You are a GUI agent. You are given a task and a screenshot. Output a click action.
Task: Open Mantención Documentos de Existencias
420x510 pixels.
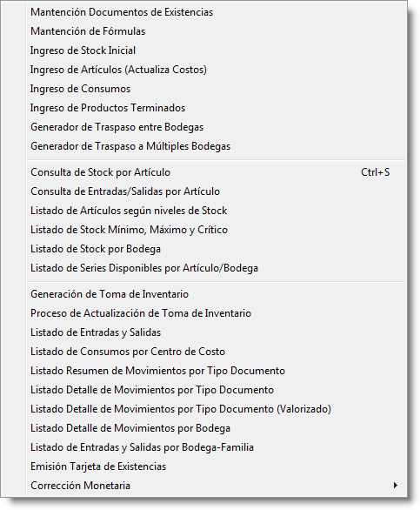(x=217, y=12)
